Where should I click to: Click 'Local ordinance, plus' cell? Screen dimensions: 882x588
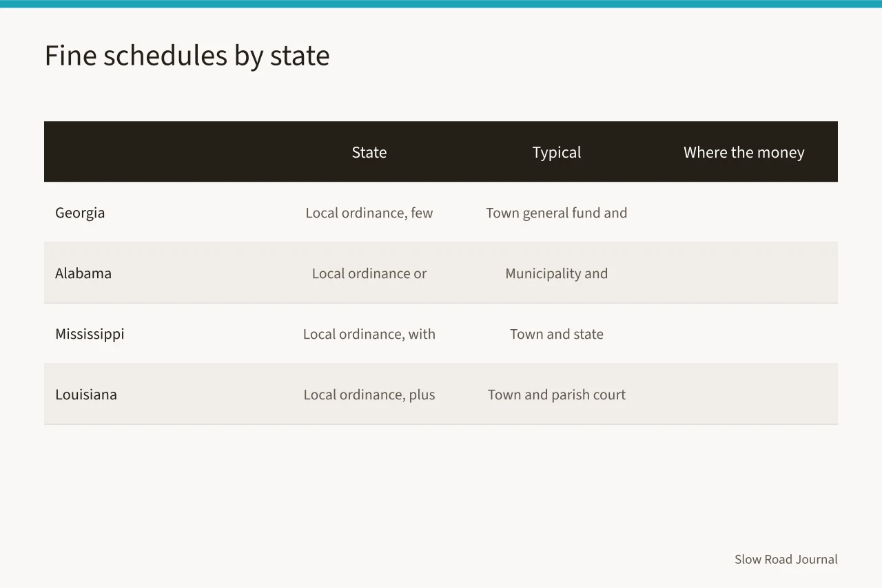click(x=369, y=395)
